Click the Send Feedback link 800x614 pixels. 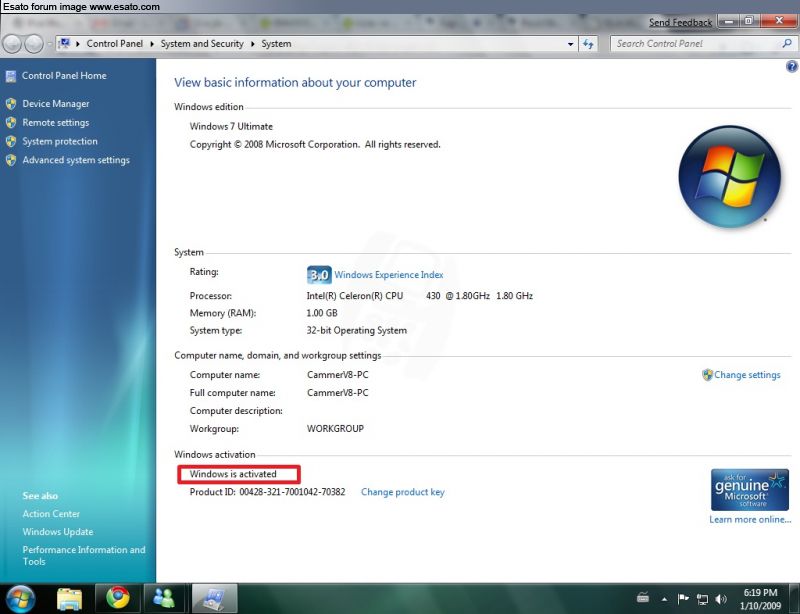(x=680, y=22)
